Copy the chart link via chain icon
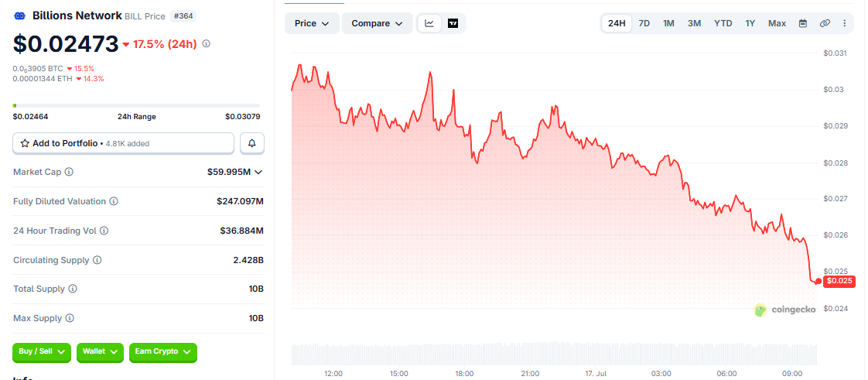Image resolution: width=868 pixels, height=380 pixels. [x=825, y=23]
